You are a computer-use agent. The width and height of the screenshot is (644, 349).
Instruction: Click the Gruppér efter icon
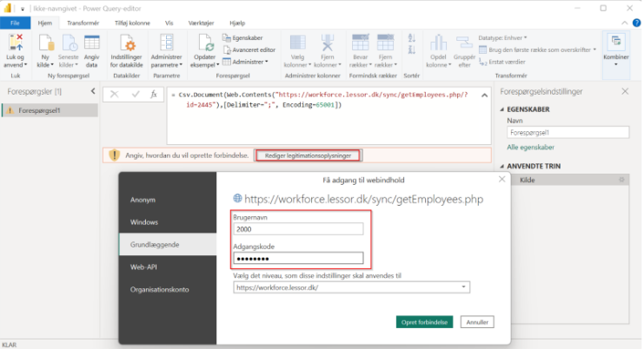point(464,43)
